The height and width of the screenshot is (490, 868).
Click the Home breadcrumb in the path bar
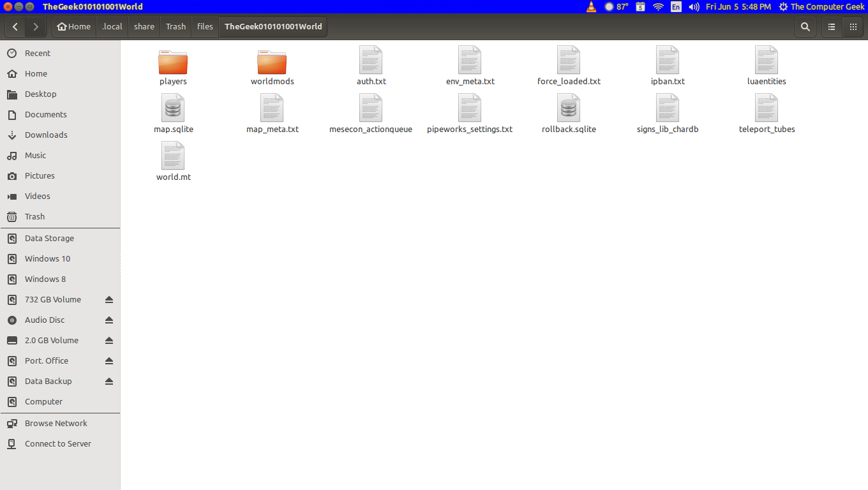pyautogui.click(x=74, y=27)
